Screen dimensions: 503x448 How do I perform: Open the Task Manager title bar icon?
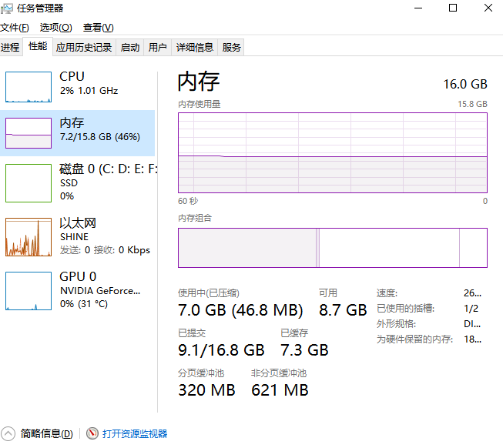click(x=8, y=8)
